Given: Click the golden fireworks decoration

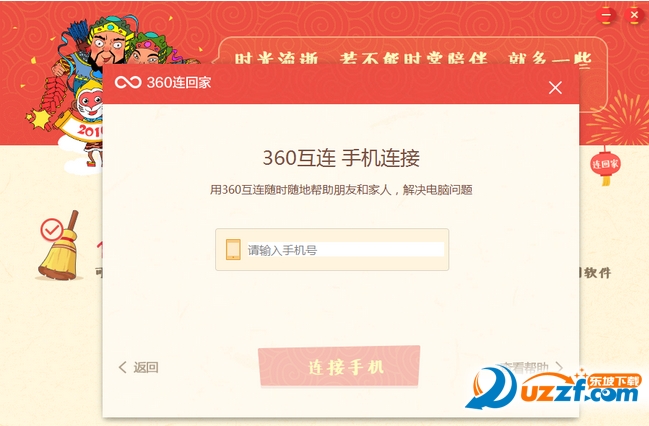Looking at the screenshot, I should click(x=621, y=118).
